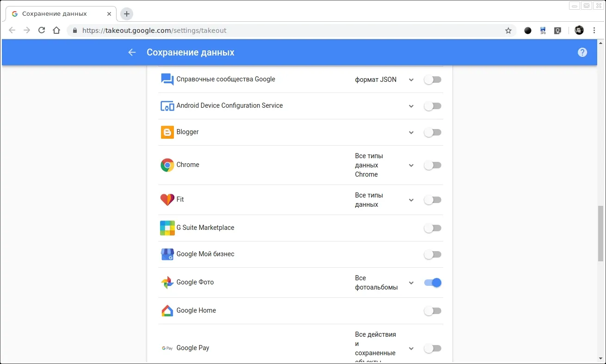Click the address bar URL field

pos(291,31)
